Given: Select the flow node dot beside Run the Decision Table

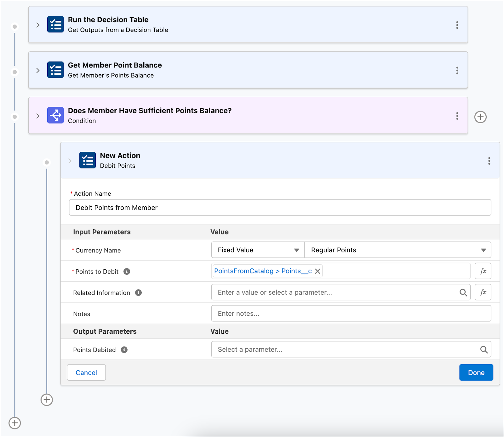Looking at the screenshot, I should click(14, 26).
